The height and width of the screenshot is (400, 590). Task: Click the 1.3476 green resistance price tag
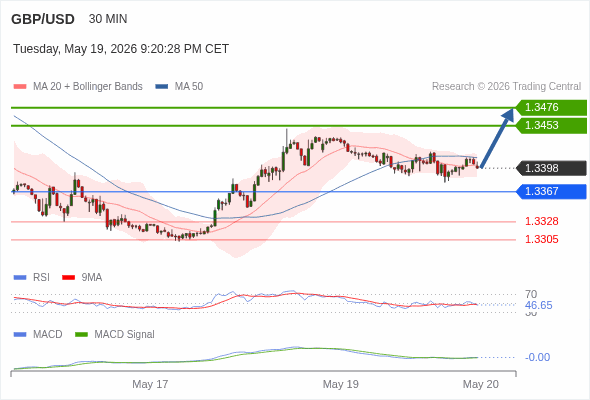[551, 108]
